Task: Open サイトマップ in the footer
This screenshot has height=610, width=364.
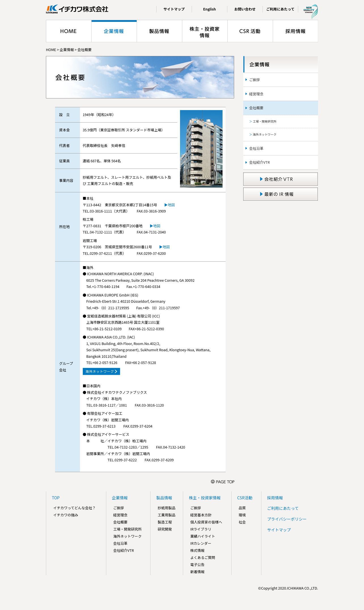Action: coord(279,530)
